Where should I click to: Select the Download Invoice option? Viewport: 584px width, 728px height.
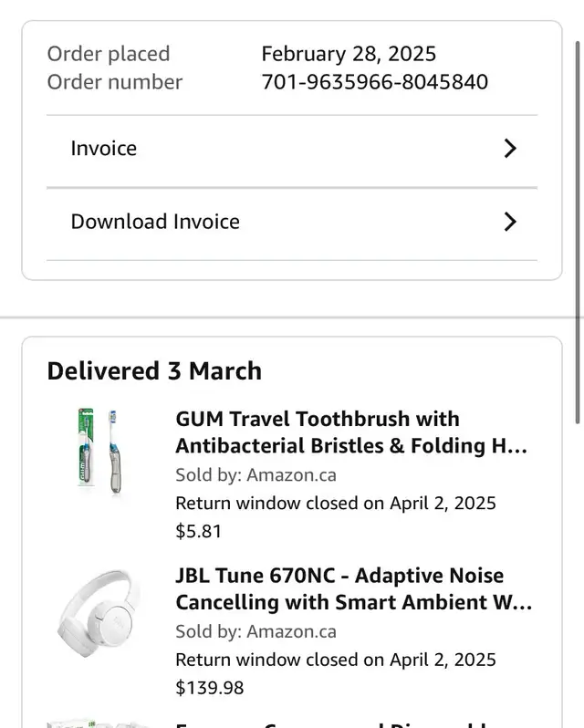[292, 222]
